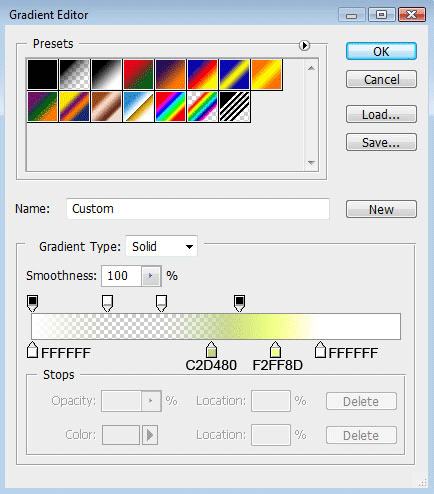This screenshot has height=494, width=434.
Task: Open the Smoothness slider arrow
Action: coord(151,276)
